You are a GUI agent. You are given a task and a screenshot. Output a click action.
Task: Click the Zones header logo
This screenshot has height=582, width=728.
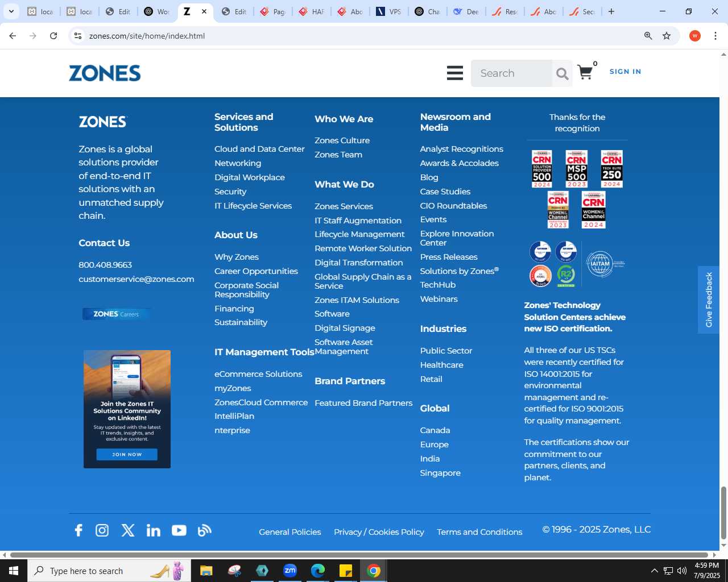[x=105, y=73]
